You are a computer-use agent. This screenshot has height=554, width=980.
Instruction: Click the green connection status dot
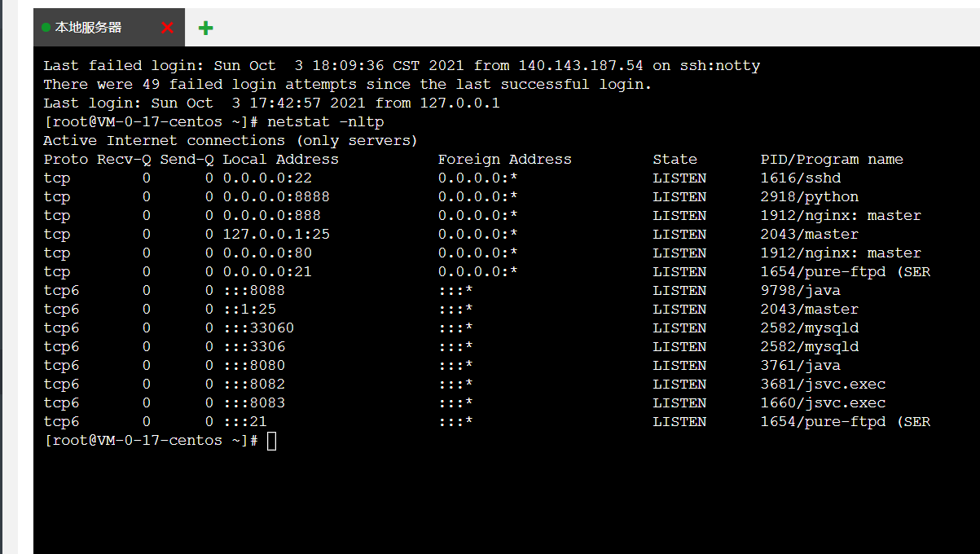[x=46, y=28]
